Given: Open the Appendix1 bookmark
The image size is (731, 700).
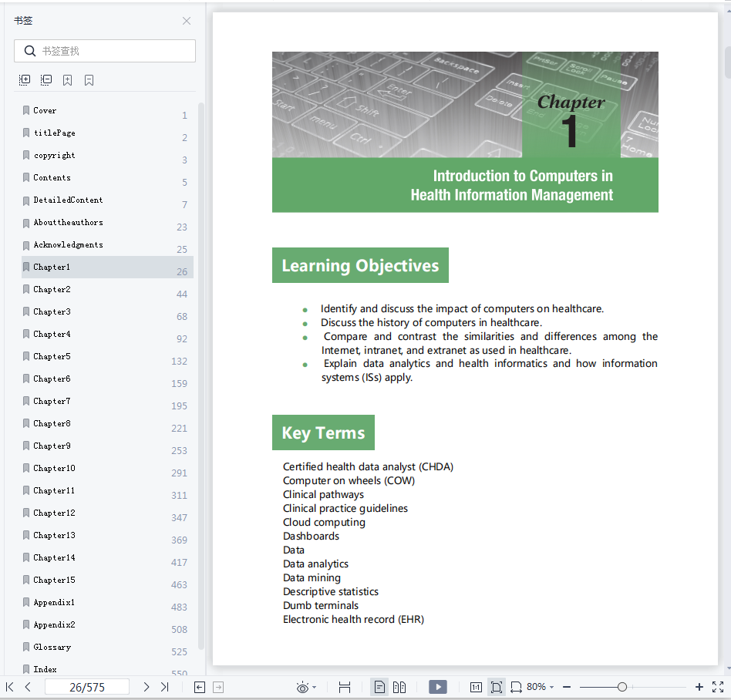Looking at the screenshot, I should (107, 603).
